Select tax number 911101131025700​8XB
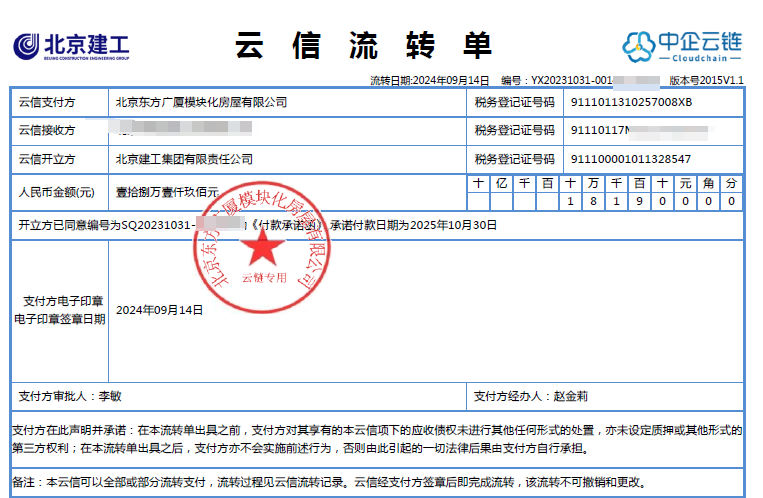763x498 pixels. 631,102
